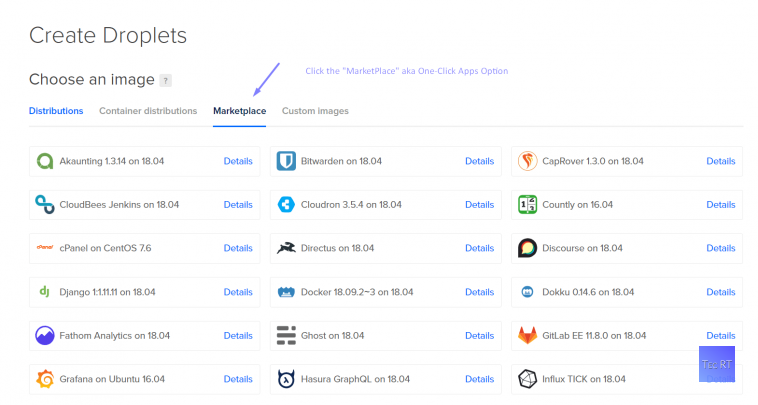Click the GitLab fox icon
This screenshot has height=405, width=758.
point(527,335)
